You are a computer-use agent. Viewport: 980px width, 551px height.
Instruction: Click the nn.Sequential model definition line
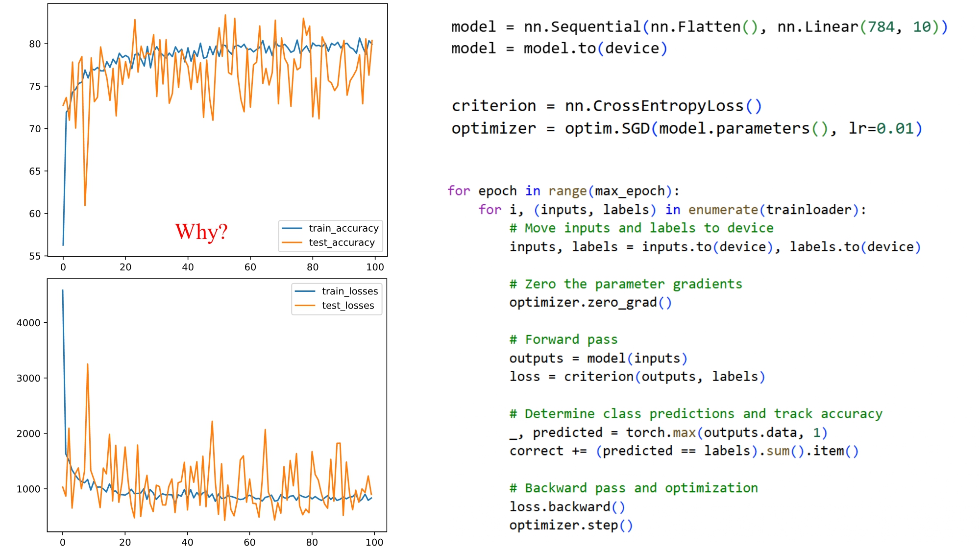[x=699, y=27]
